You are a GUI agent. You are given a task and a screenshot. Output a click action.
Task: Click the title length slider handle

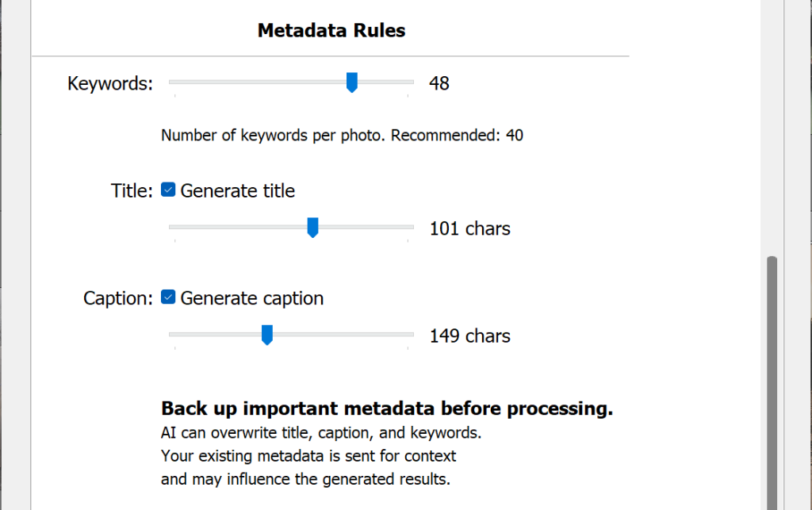(x=312, y=228)
